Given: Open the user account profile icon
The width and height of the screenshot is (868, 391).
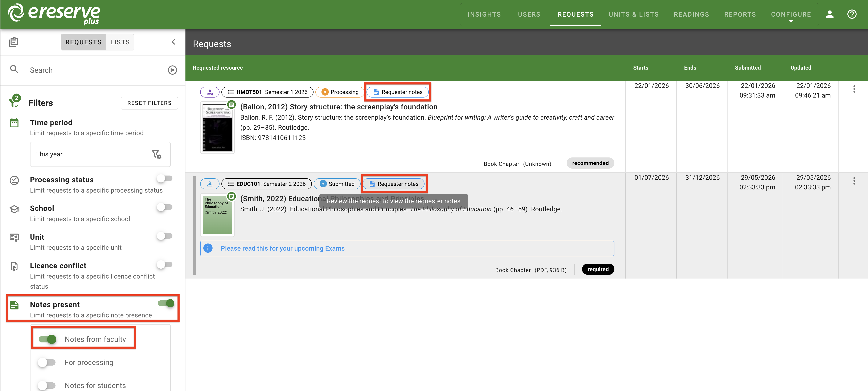Looking at the screenshot, I should click(829, 14).
